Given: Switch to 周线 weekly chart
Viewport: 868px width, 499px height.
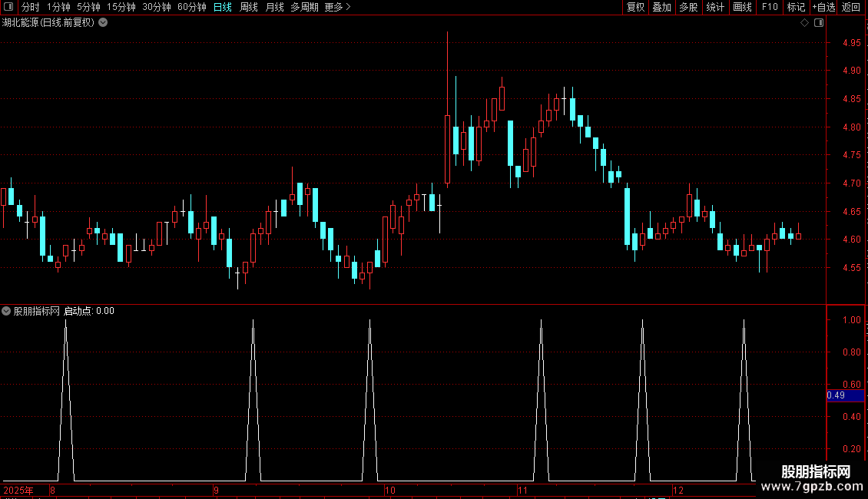Looking at the screenshot, I should [249, 7].
